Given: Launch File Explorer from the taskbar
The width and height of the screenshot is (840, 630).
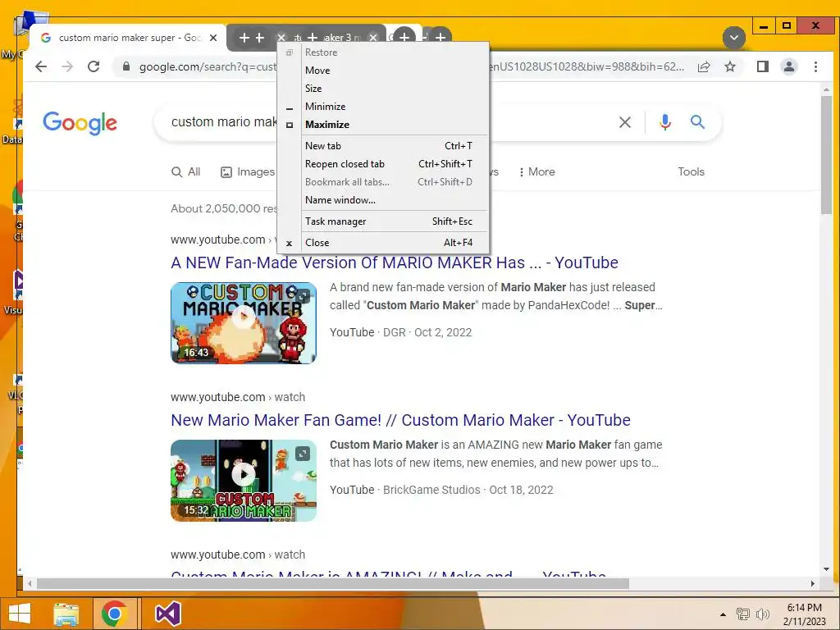Looking at the screenshot, I should [66, 614].
